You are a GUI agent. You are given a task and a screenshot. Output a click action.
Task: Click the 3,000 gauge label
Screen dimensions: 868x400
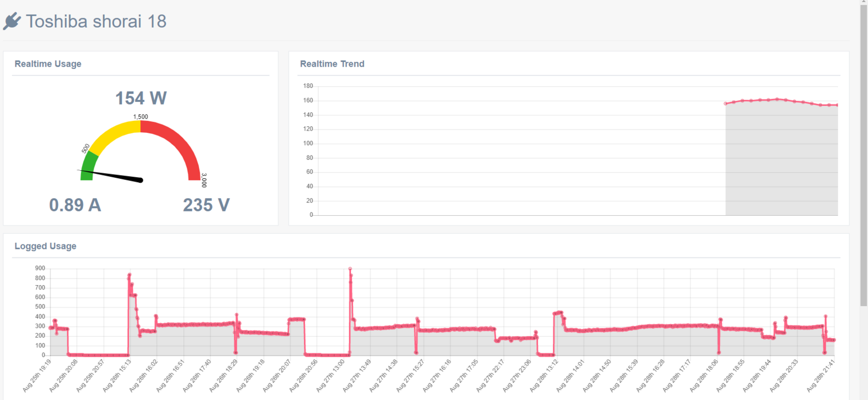pos(204,180)
